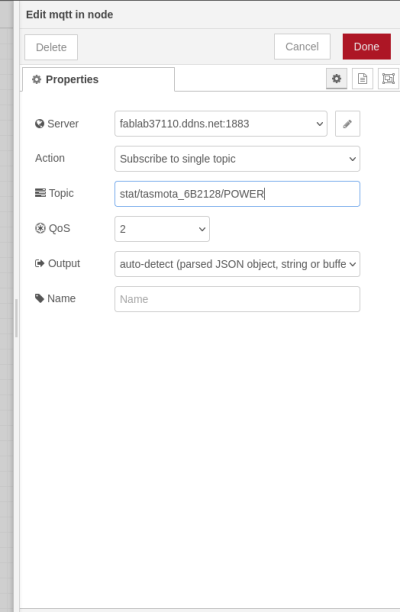
Task: Click the Topic list icon
Action: (x=40, y=193)
